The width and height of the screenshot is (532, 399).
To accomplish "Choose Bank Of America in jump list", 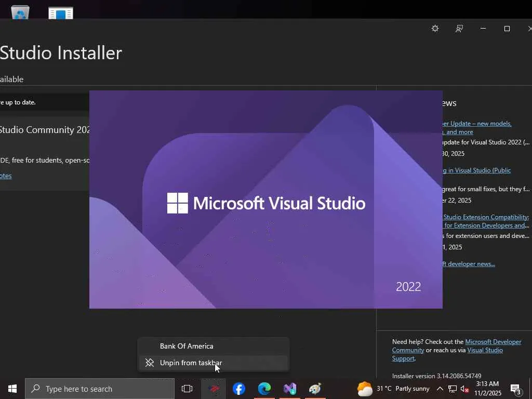I will pos(214,346).
